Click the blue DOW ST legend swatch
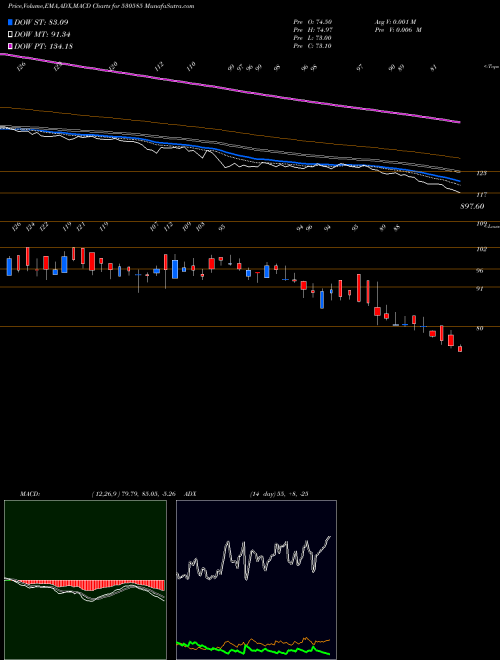The image size is (500, 660). tap(10, 22)
